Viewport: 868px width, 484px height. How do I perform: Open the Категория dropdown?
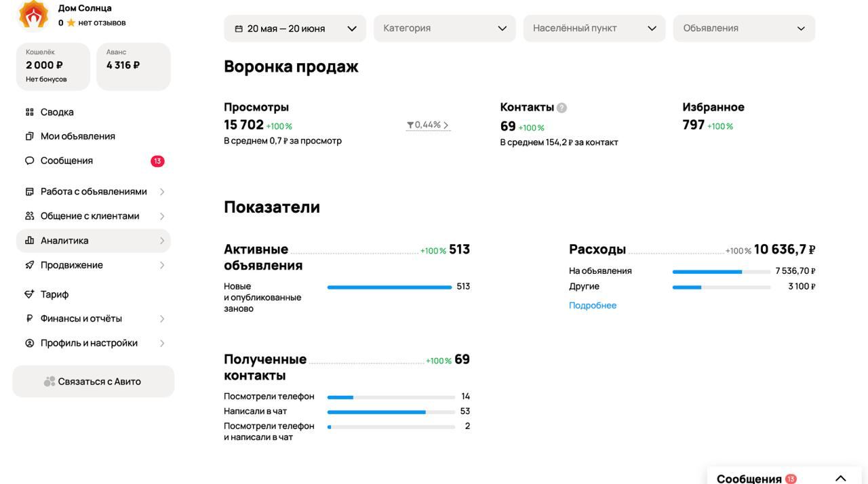(x=444, y=28)
